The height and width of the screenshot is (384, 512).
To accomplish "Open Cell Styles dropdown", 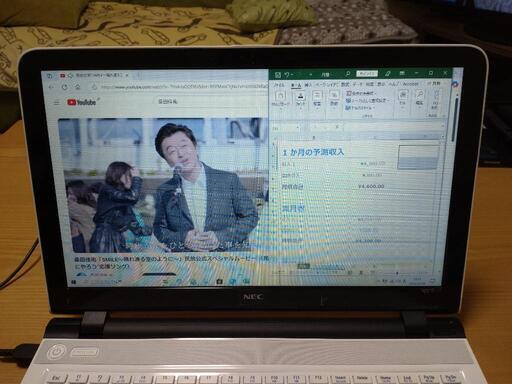I will (x=361, y=108).
